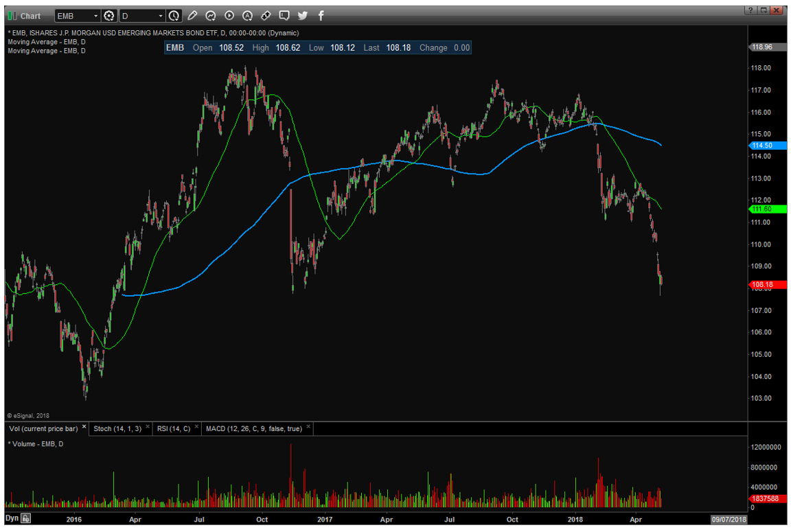
Task: Click the 2018 time axis label
Action: (x=575, y=520)
